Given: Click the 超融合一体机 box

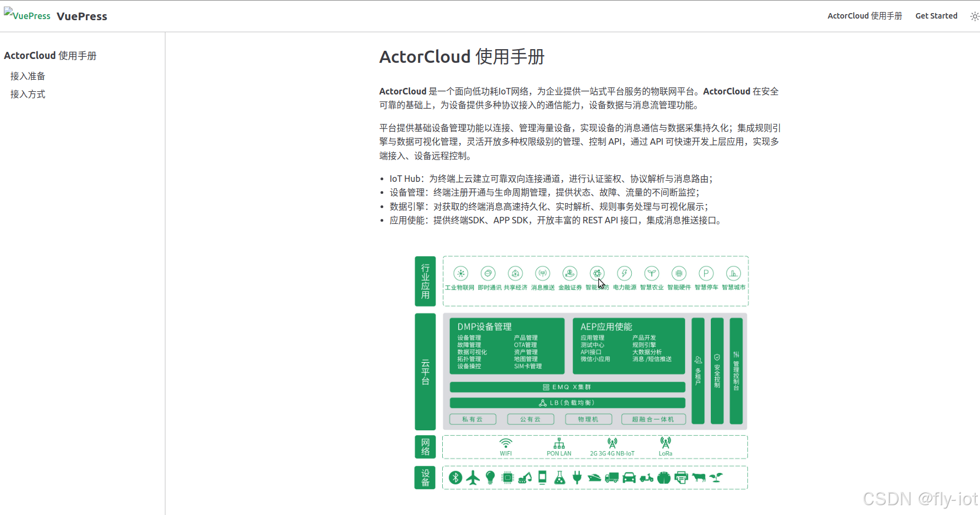Looking at the screenshot, I should (x=654, y=419).
